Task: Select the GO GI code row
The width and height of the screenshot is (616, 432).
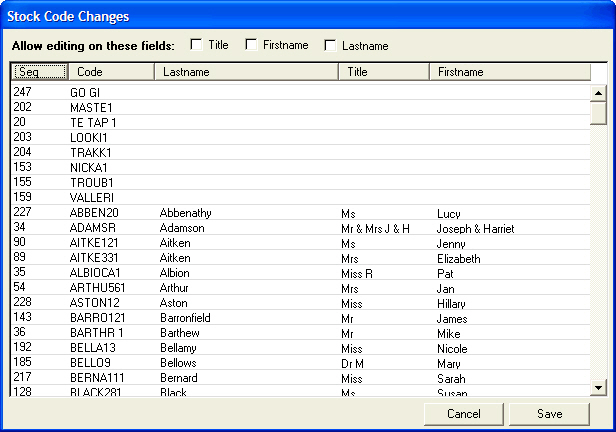Action: point(301,92)
